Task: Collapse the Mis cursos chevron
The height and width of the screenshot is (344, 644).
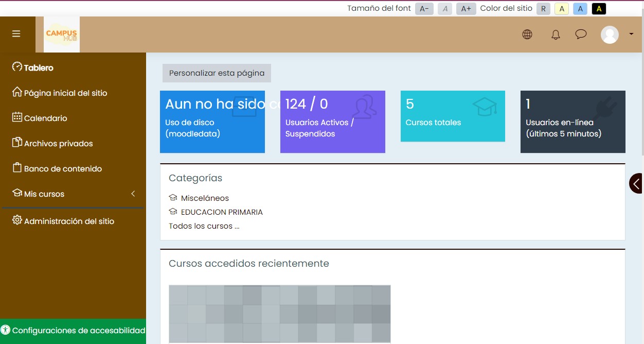Action: 133,194
